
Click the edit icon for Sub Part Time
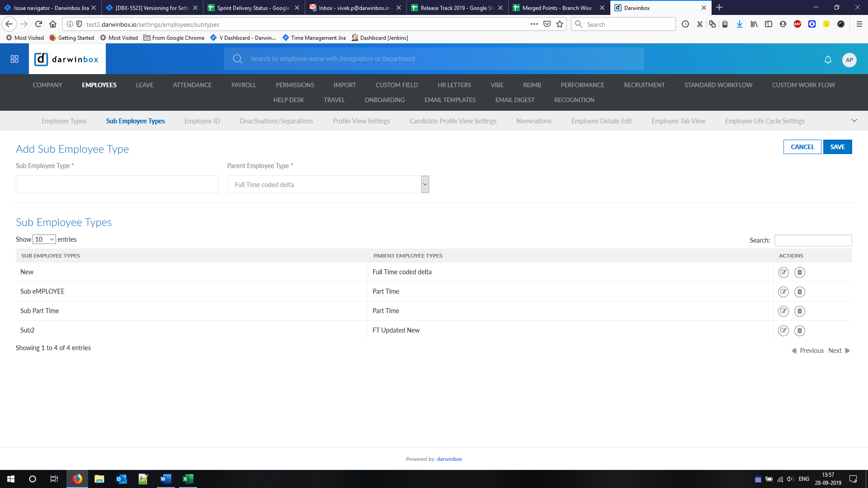click(783, 311)
